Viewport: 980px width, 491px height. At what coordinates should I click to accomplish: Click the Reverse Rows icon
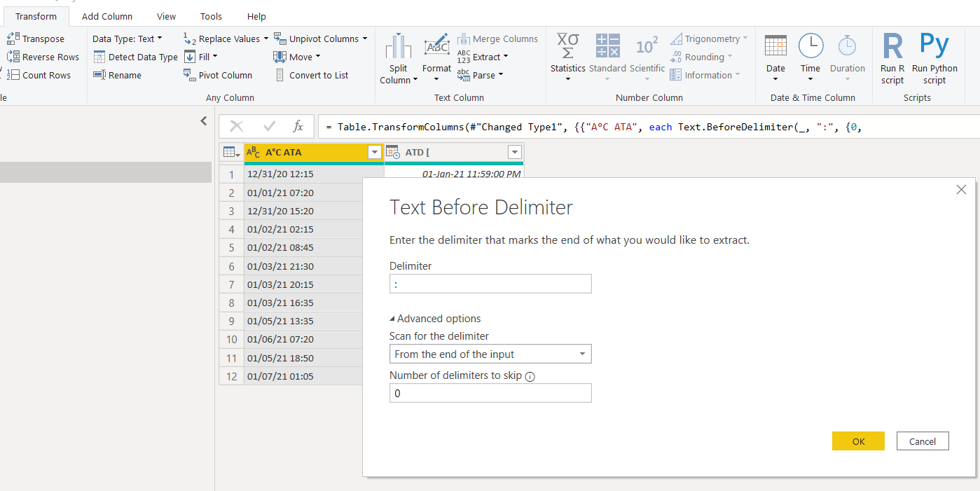[13, 57]
